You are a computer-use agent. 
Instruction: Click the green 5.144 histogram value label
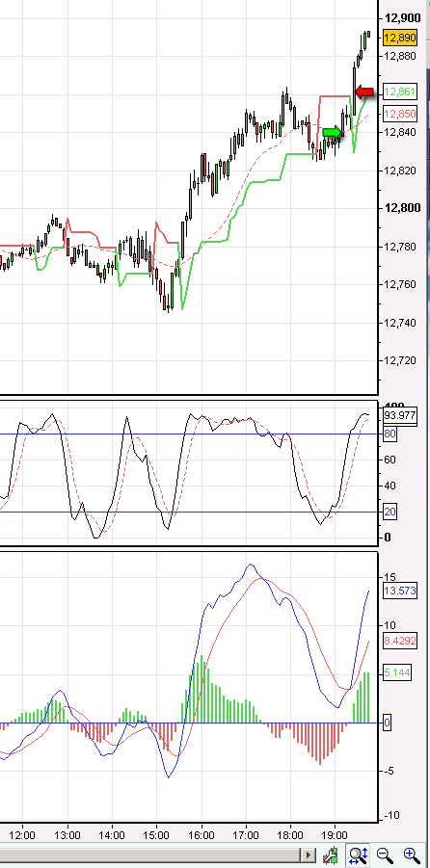[397, 673]
